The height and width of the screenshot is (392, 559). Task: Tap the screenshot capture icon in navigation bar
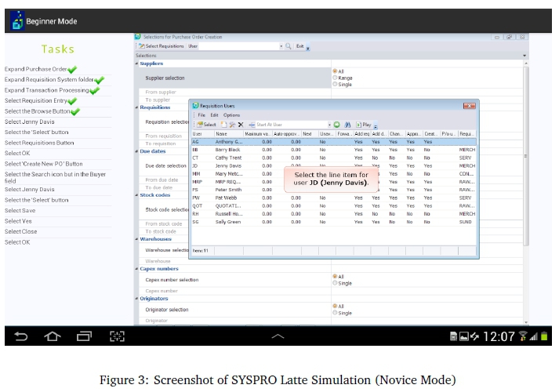[116, 336]
